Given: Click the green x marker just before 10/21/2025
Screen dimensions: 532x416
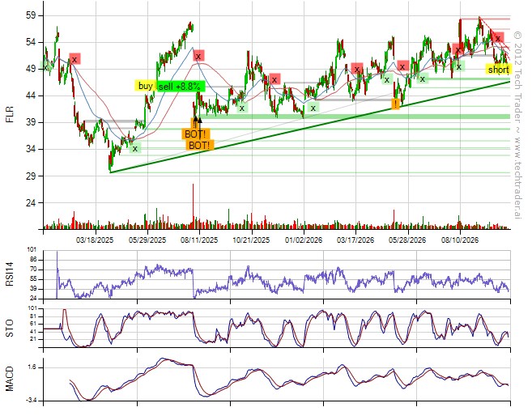Looking at the screenshot, I should 242,108.
